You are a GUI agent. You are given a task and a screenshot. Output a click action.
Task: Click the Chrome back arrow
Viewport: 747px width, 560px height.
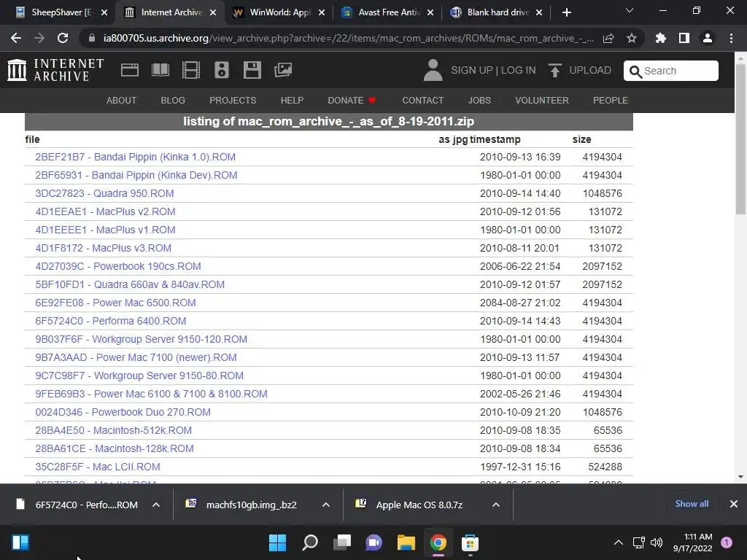(x=16, y=38)
